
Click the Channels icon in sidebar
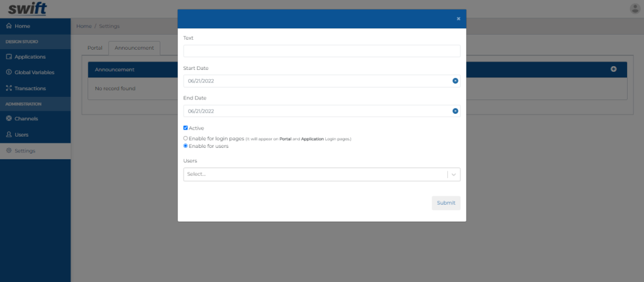tap(9, 118)
